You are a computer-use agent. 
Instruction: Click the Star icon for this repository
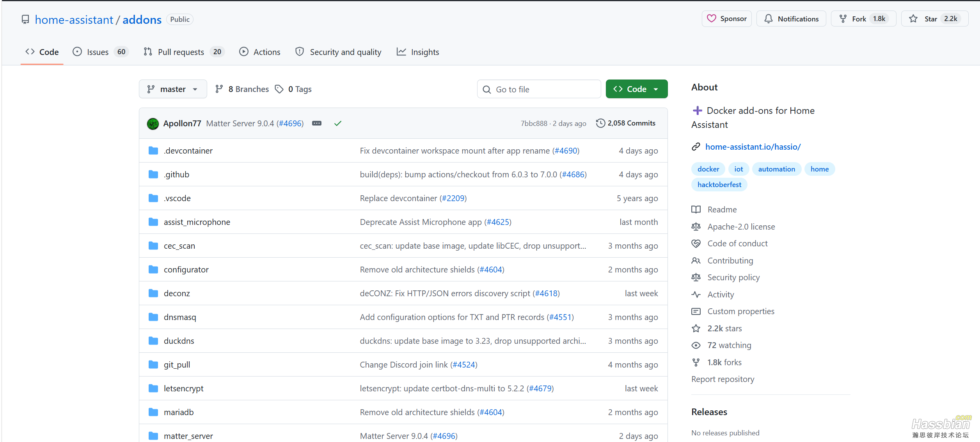pyautogui.click(x=913, y=19)
